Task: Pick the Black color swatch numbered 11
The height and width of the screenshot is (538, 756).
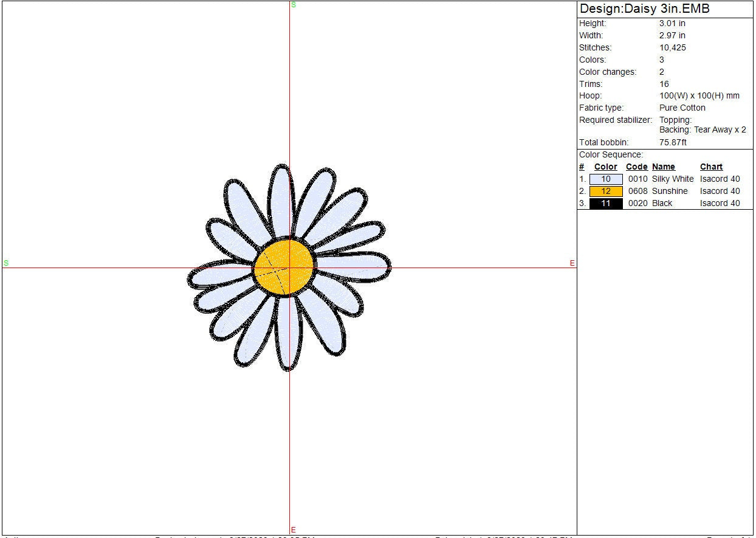Action: [x=606, y=204]
